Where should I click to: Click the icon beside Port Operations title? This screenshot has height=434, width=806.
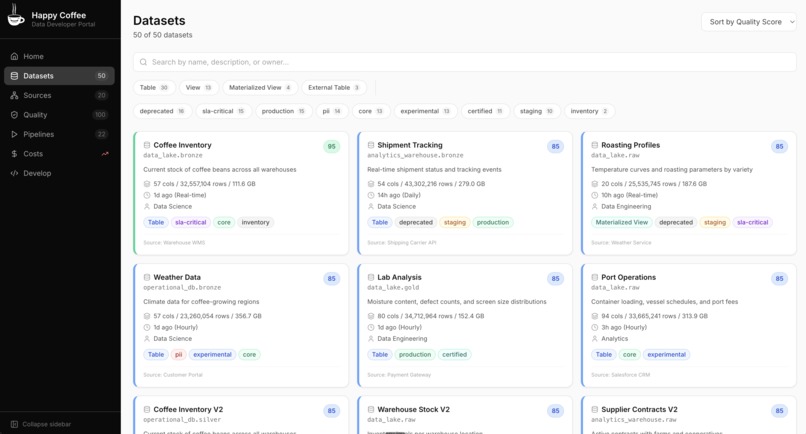595,277
